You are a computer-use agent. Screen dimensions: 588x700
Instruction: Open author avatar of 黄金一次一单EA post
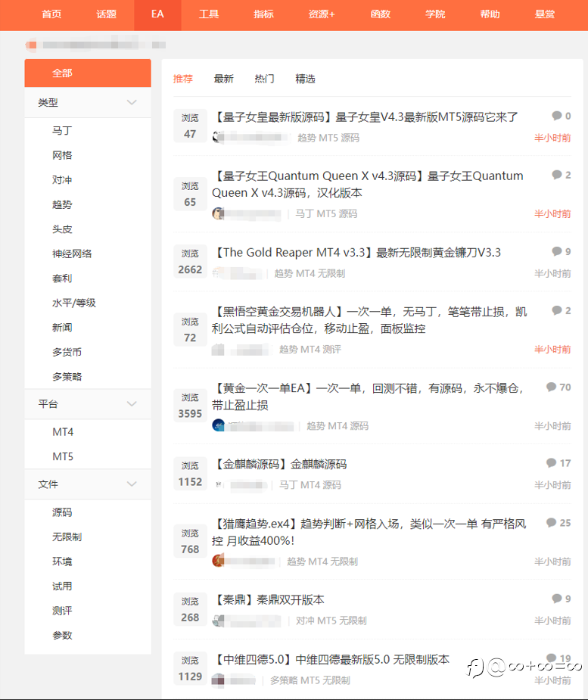(x=218, y=425)
